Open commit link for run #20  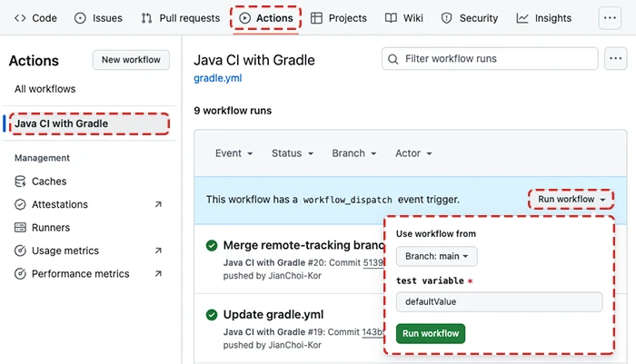373,262
